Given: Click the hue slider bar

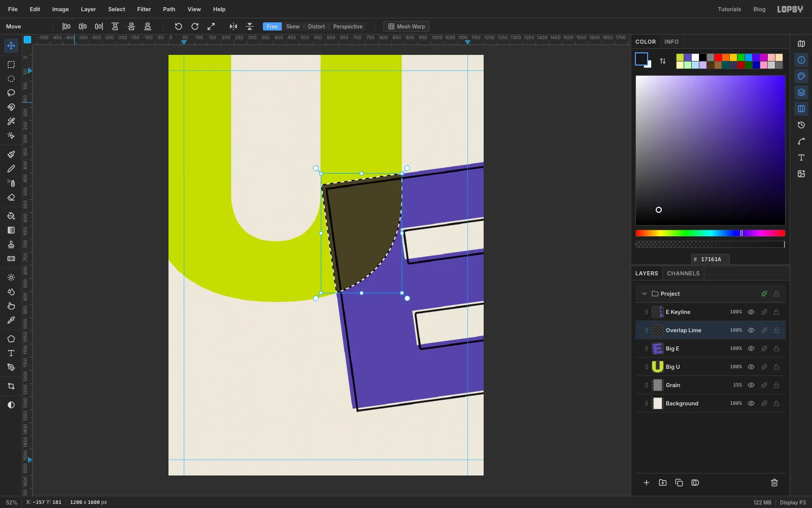Looking at the screenshot, I should tap(710, 233).
